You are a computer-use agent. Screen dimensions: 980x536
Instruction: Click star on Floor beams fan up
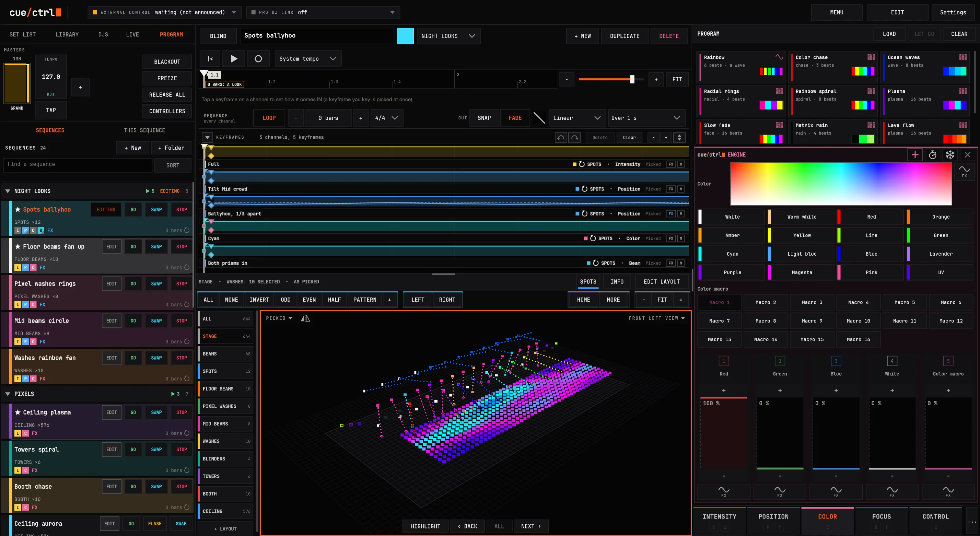(x=17, y=246)
